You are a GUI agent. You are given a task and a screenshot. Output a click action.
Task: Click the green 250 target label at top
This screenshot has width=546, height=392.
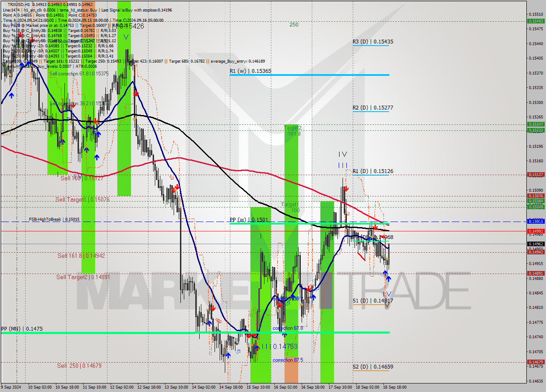coord(294,25)
